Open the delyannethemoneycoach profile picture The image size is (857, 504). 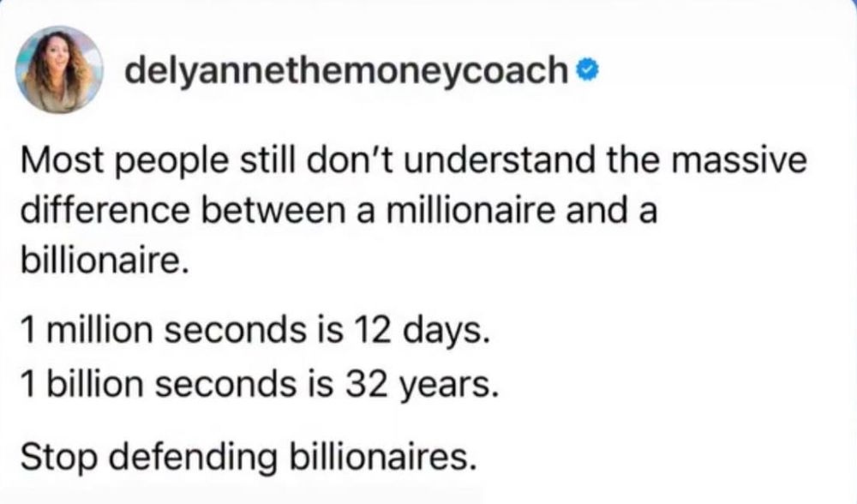pyautogui.click(x=60, y=69)
